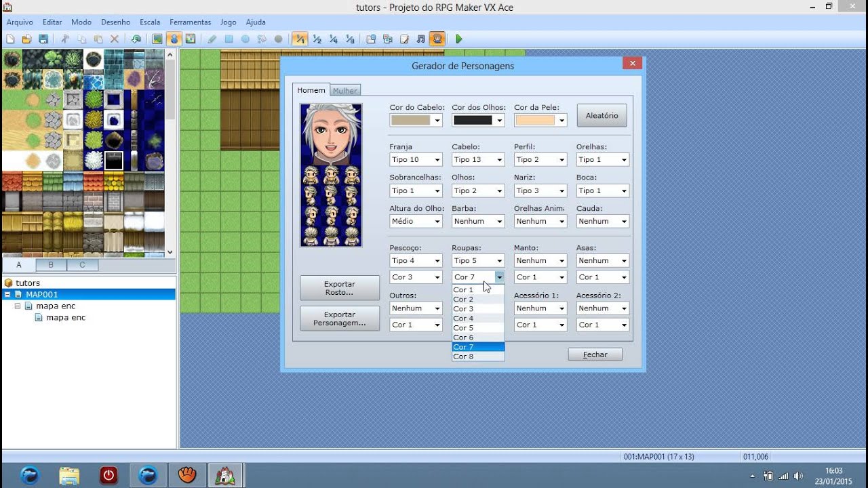The width and height of the screenshot is (868, 488).
Task: Click the New Project toolbar icon
Action: click(x=10, y=39)
